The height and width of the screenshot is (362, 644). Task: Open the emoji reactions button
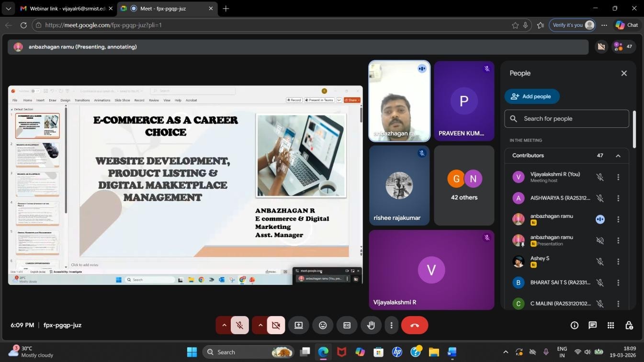323,325
